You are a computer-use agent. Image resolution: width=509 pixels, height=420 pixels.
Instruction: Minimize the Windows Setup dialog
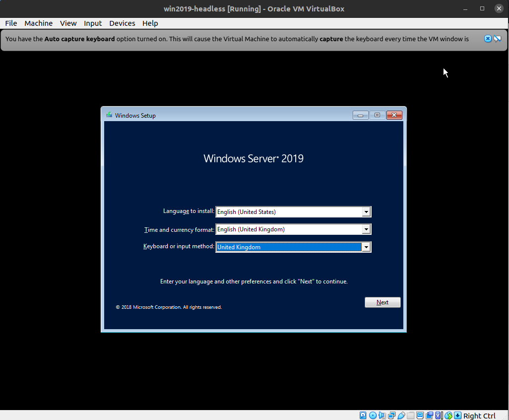(x=360, y=115)
